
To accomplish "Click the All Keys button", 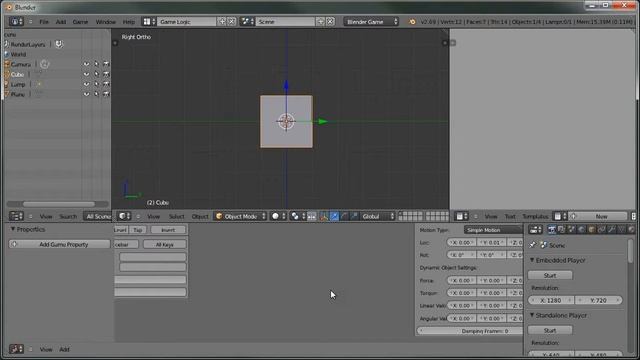I will click(164, 244).
